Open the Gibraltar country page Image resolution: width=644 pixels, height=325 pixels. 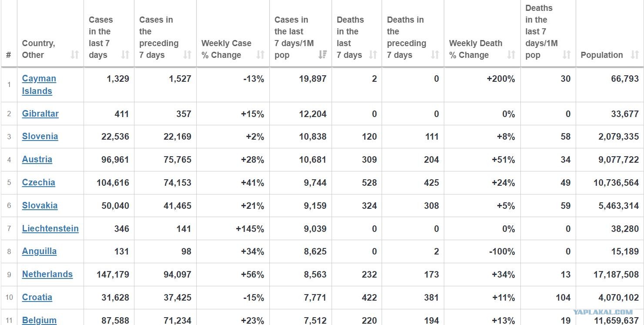40,114
